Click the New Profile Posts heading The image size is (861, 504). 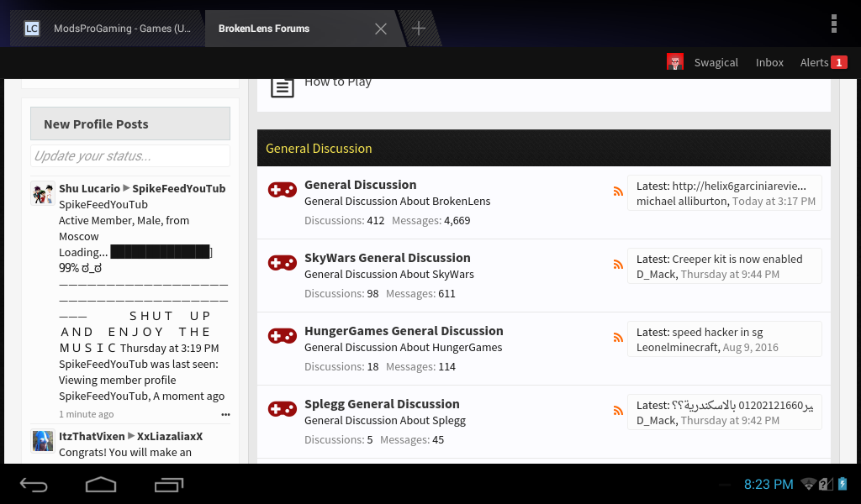(x=96, y=124)
